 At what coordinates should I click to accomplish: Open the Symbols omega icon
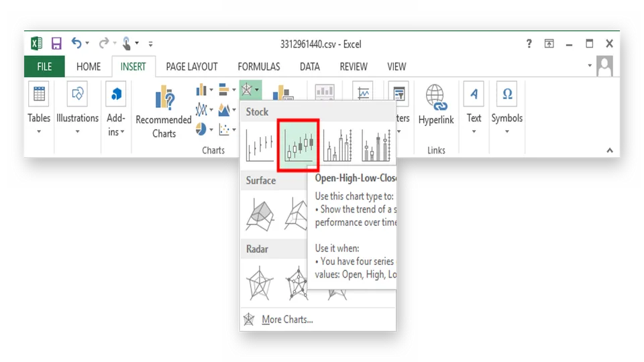[x=507, y=94]
